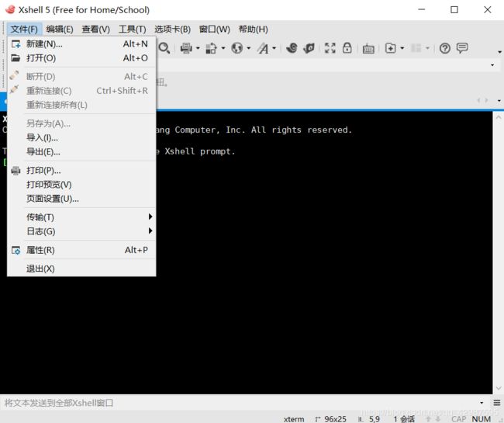Viewport: 504px width, 423px height.
Task: Click the font toolbar icon
Action: click(x=263, y=48)
